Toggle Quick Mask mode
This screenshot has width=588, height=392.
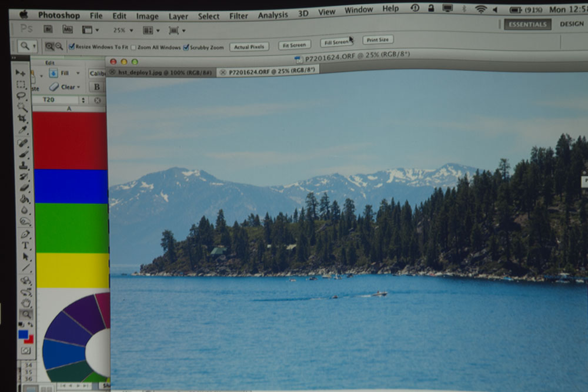coord(26,351)
